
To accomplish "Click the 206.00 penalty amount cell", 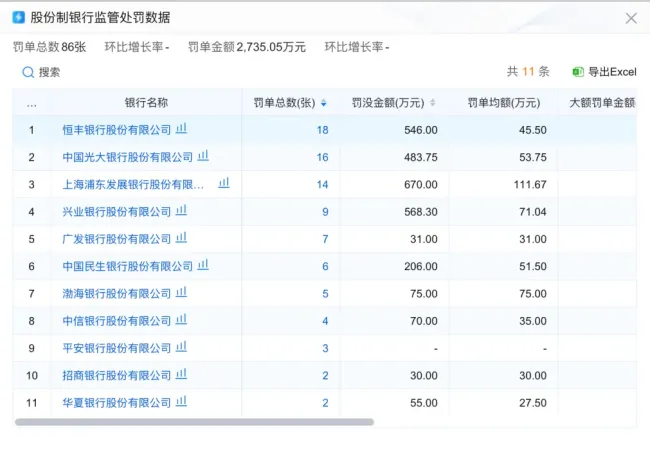I will point(421,267).
